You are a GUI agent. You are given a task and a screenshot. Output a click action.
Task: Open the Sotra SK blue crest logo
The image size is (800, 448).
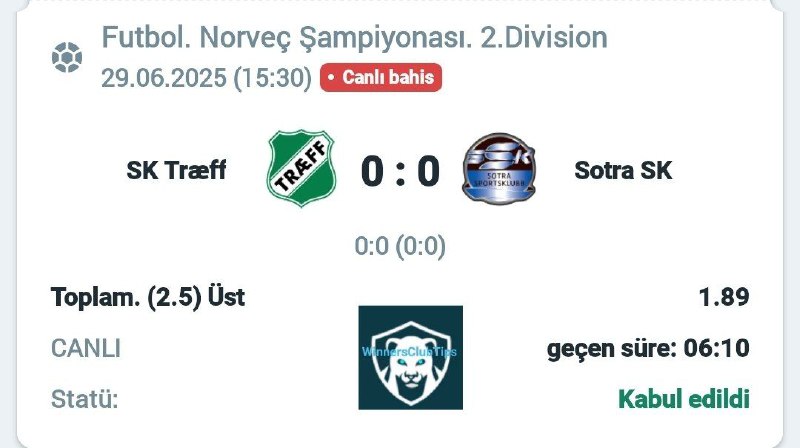pyautogui.click(x=499, y=169)
